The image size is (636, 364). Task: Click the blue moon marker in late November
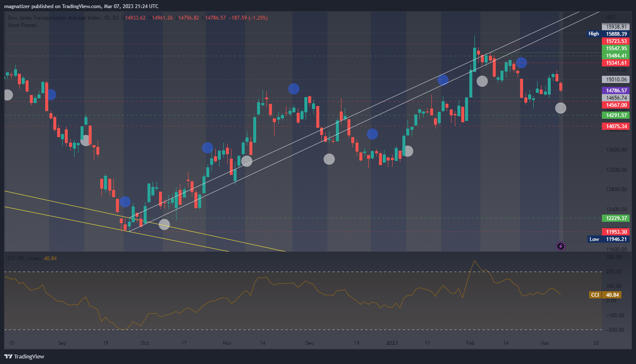tap(294, 89)
